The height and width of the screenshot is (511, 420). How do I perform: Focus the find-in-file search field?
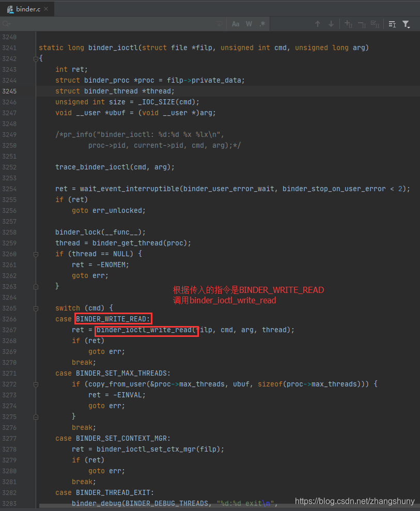click(x=113, y=24)
